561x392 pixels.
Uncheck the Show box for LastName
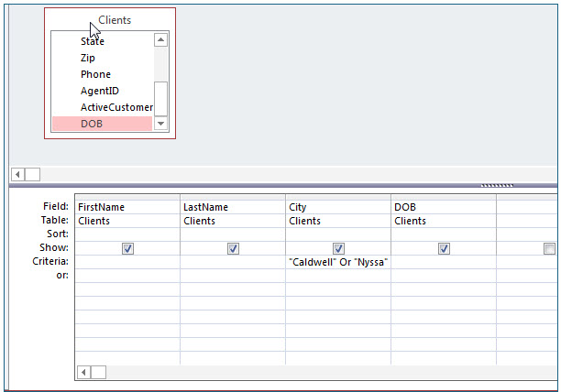[x=233, y=248]
